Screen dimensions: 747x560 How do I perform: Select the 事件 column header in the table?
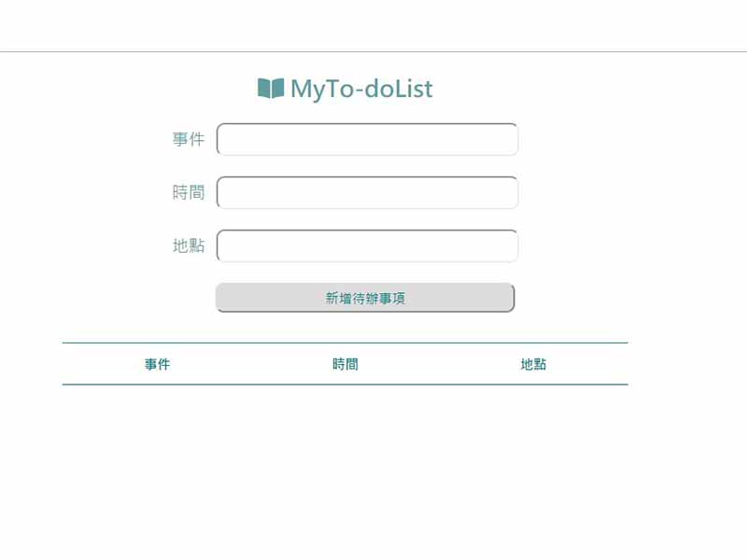tap(157, 364)
